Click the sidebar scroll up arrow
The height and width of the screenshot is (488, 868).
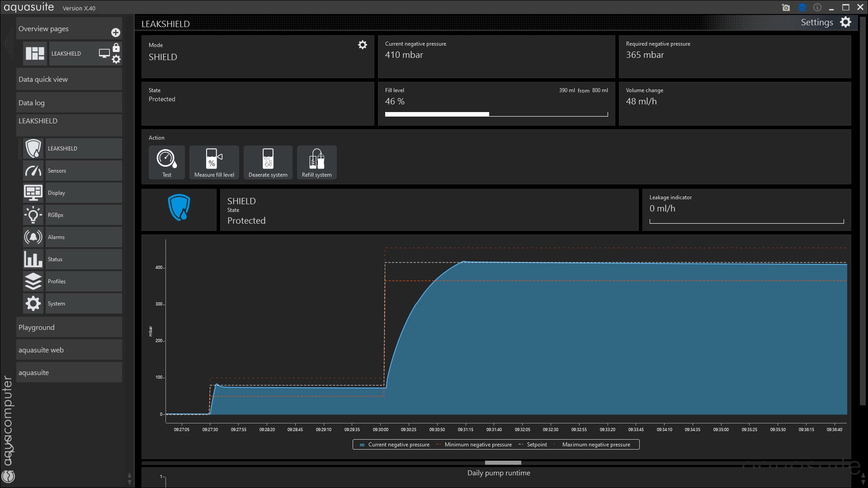pos(130,476)
